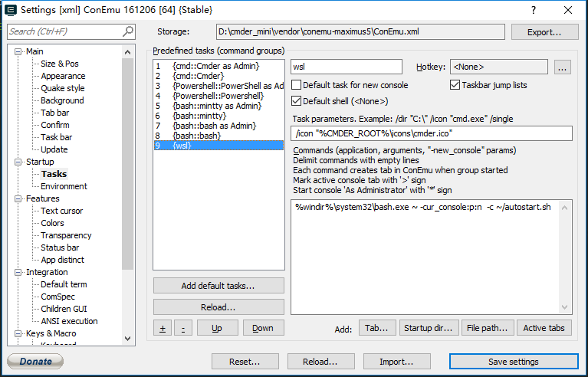
Task: Select Quake style in the tree
Action: (63, 88)
